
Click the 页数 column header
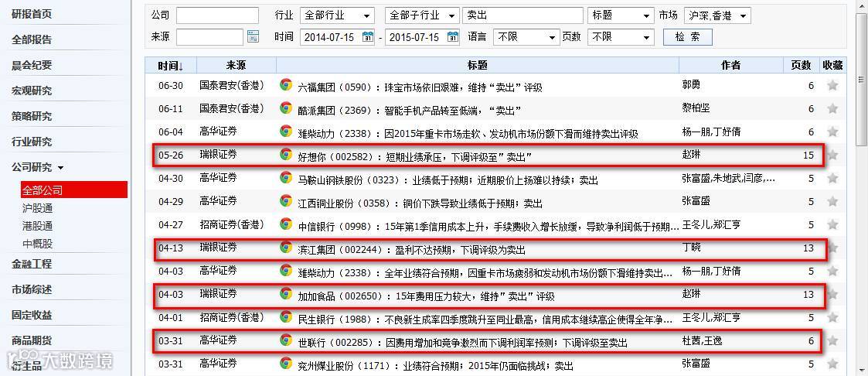[801, 65]
